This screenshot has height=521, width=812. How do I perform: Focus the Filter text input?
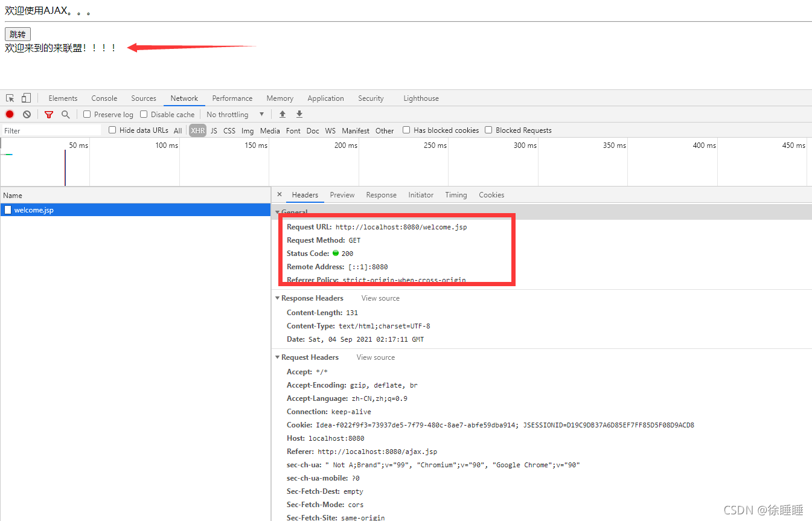(51, 130)
